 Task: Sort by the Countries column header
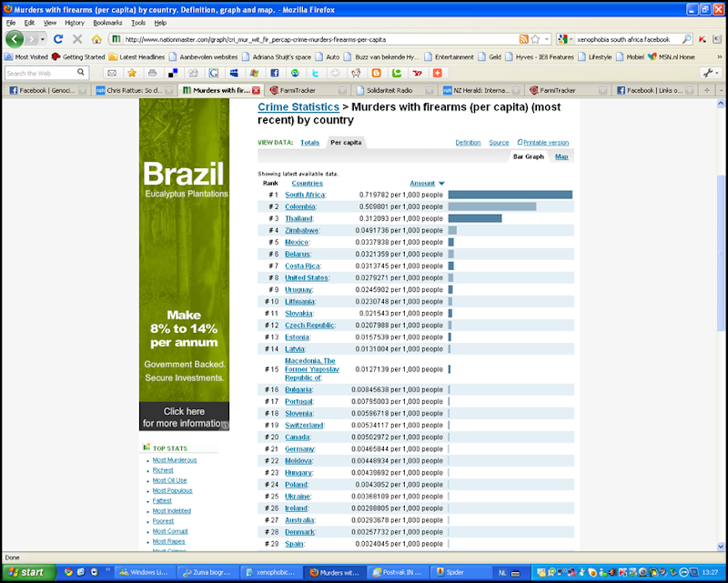(x=307, y=184)
